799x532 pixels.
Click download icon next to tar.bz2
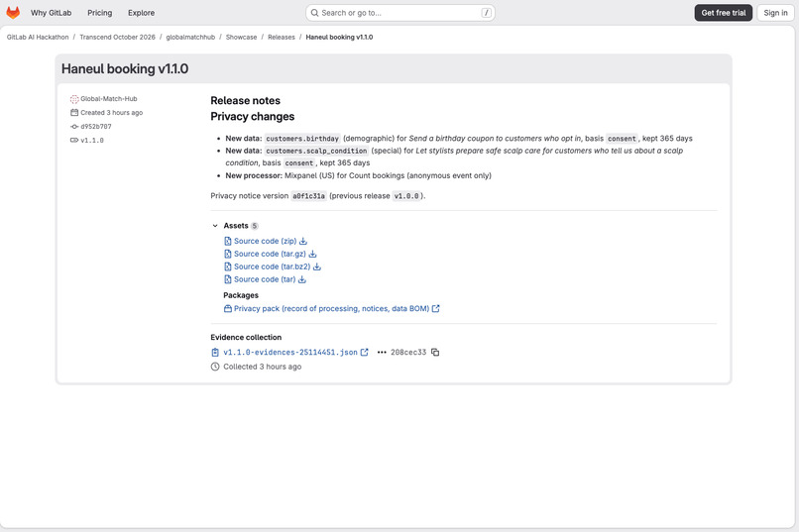point(317,266)
